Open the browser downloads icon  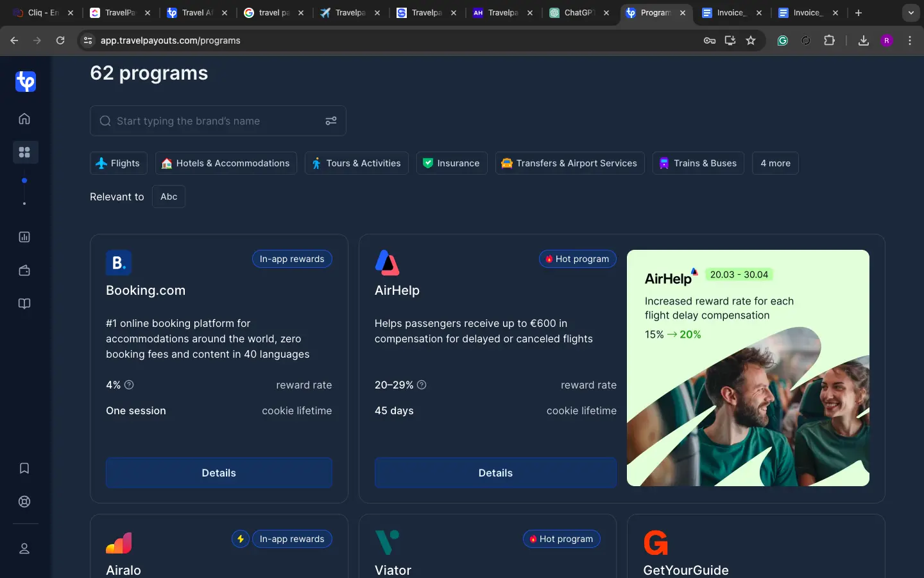864,40
